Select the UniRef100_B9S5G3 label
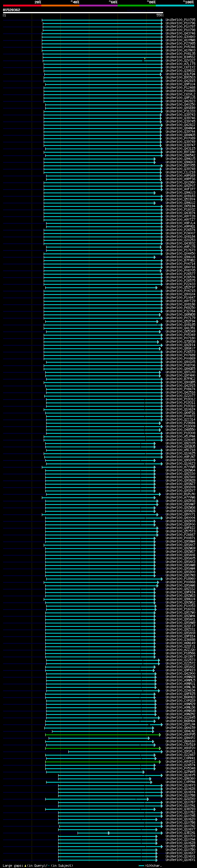Viewport: 197px width, 868px height. coord(180,78)
